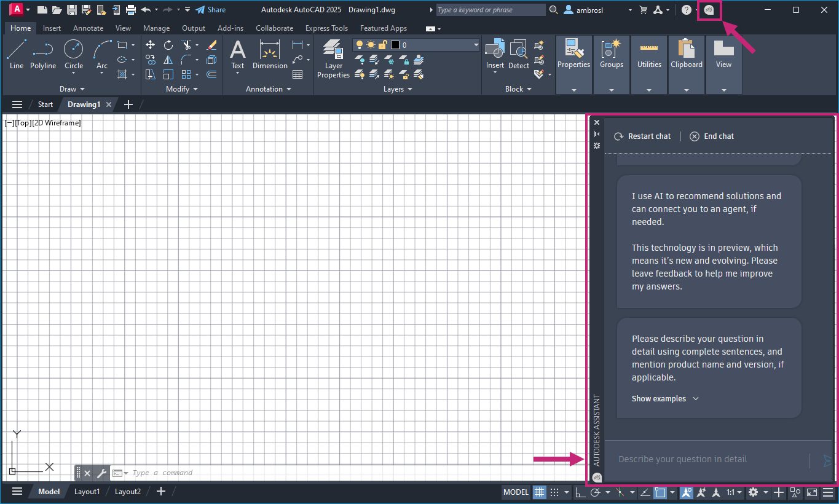
Task: Select the Line drawing tool
Action: (x=17, y=54)
